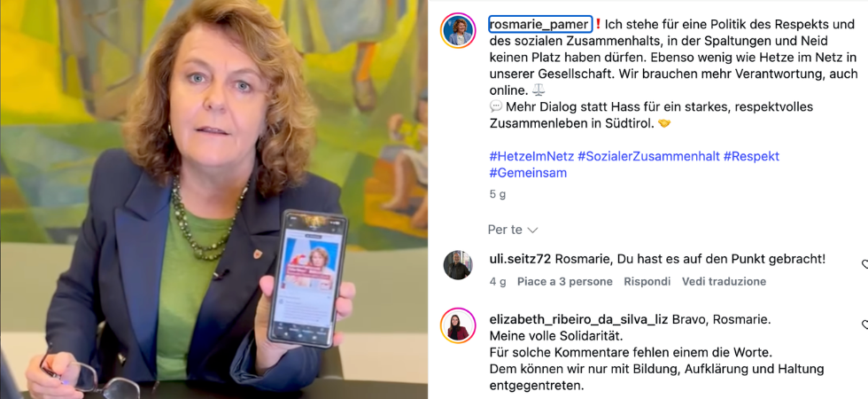
Task: Click the elizabeth_ribeiro_da_silva_liz username
Action: tap(579, 320)
